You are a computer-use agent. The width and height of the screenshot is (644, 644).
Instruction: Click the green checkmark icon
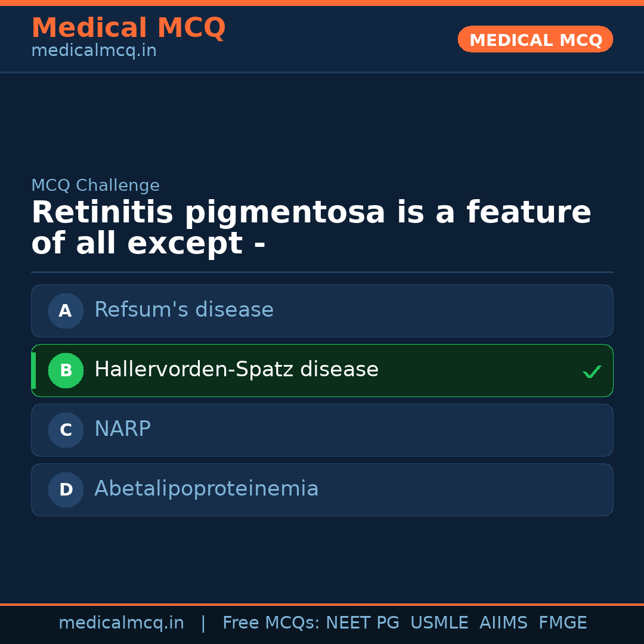tap(592, 371)
